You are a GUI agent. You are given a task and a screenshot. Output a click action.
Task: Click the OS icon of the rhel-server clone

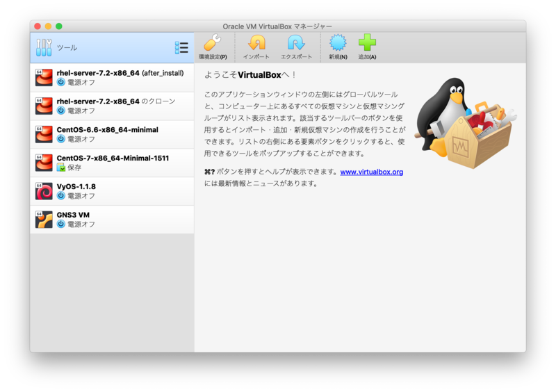[x=44, y=106]
